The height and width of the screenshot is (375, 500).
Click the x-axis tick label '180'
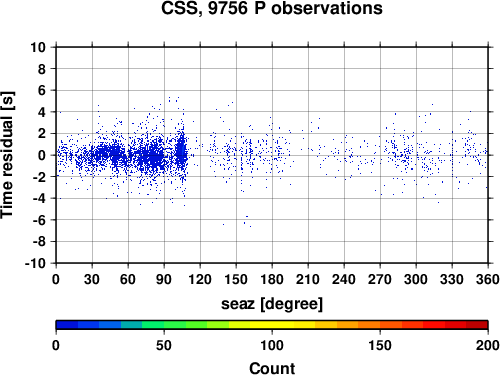point(272,279)
